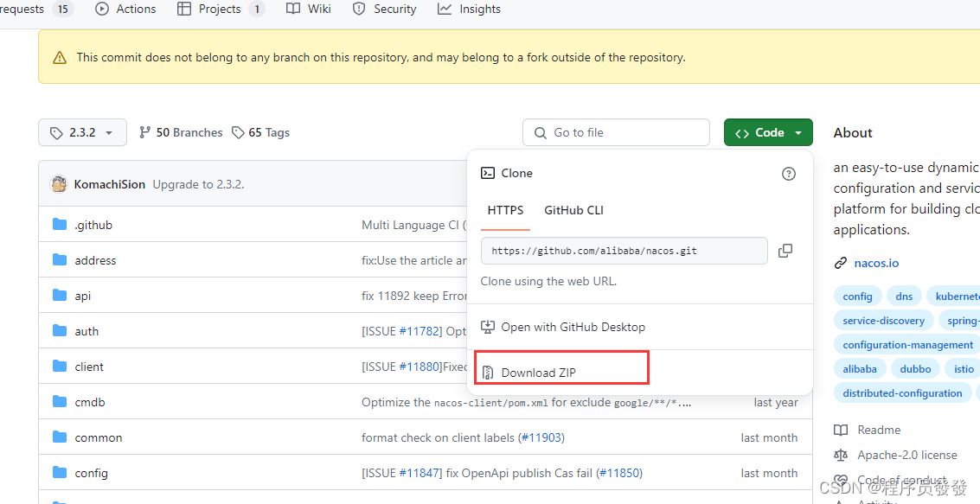The image size is (980, 504).
Task: Open the cmdb folder
Action: (90, 402)
